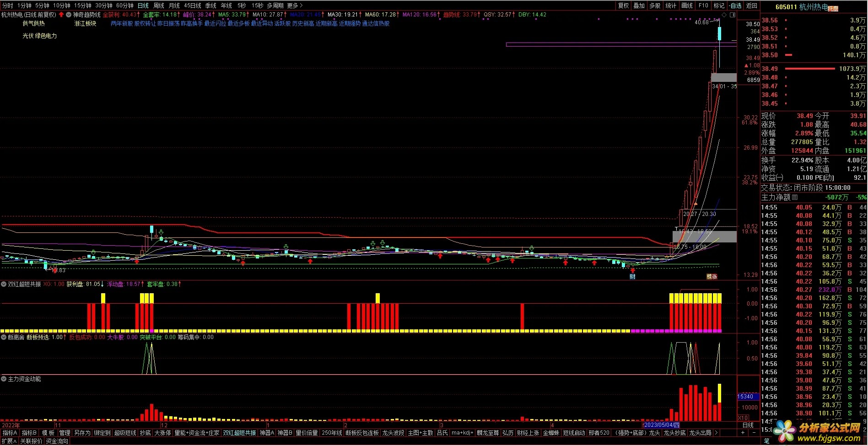Viewport: 868px width, 446px height.
Task: Click the 供气供热 industry link
Action: tap(34, 23)
